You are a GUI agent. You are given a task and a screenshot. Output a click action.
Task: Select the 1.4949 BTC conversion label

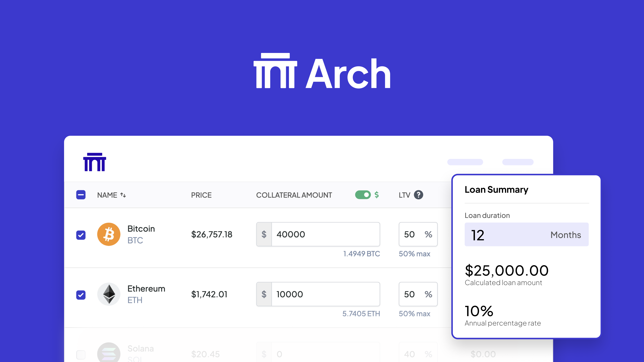pos(361,254)
